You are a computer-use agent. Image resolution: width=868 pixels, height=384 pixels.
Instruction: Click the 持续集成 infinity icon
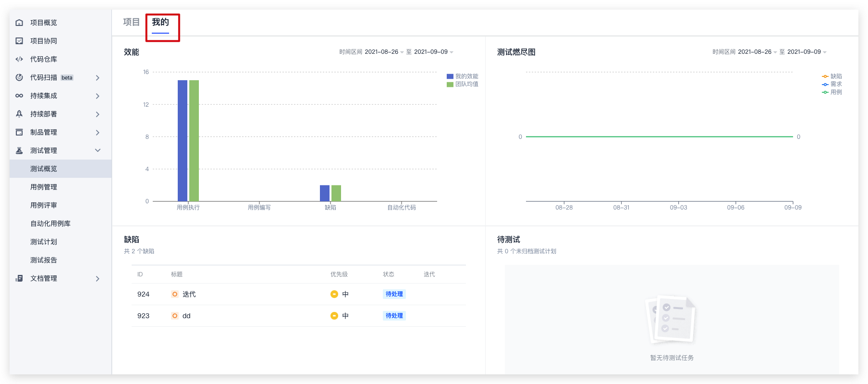pos(19,96)
